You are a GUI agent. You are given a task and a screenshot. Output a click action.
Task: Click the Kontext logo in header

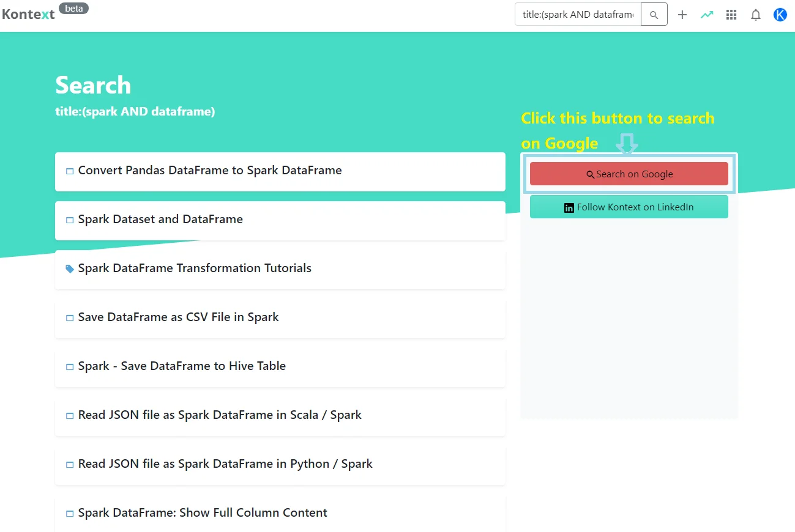(29, 14)
